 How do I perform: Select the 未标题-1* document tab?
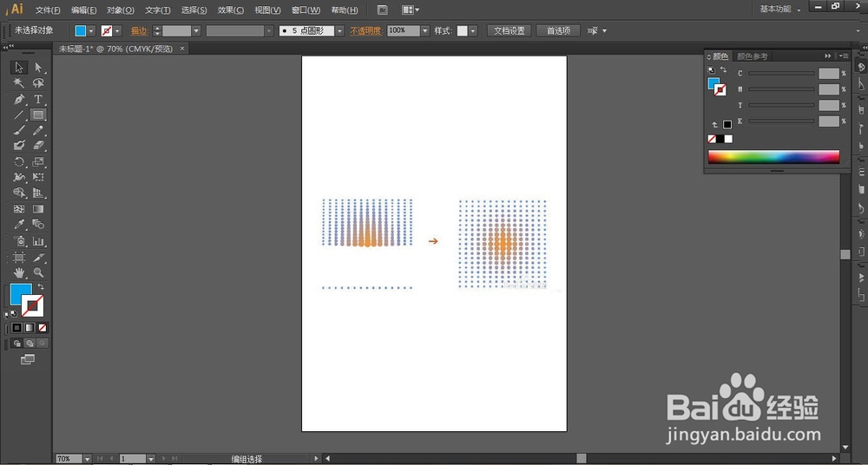(x=116, y=49)
